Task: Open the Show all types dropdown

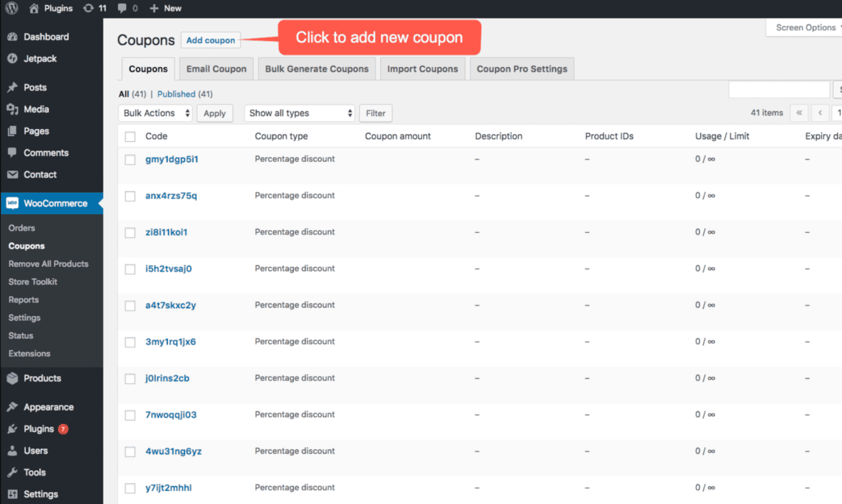Action: coord(299,113)
